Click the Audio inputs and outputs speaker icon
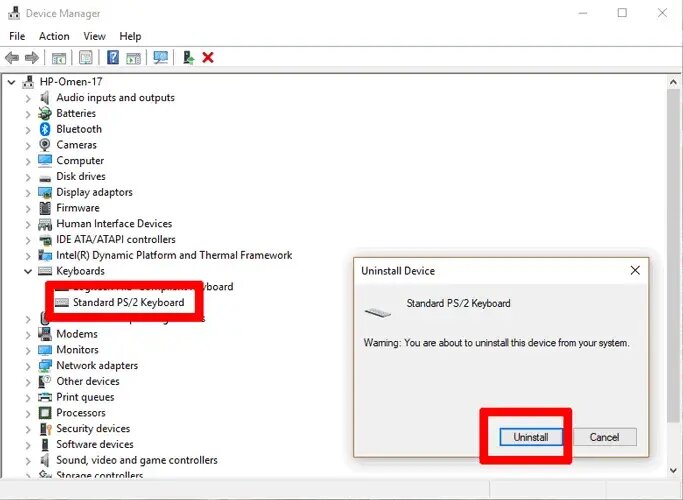The width and height of the screenshot is (683, 500). click(45, 98)
